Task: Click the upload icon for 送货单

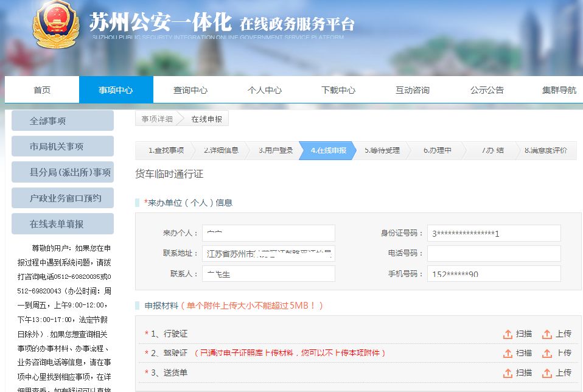Action: coord(547,373)
